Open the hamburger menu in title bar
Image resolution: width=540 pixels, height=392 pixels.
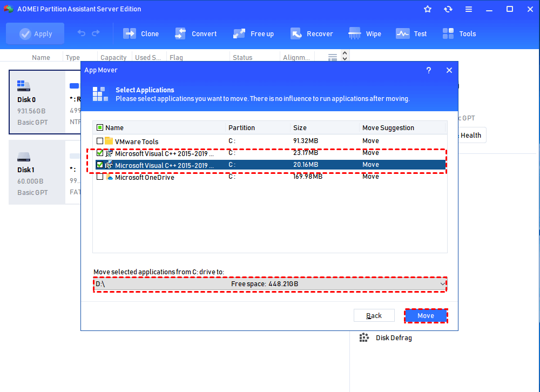pyautogui.click(x=469, y=9)
